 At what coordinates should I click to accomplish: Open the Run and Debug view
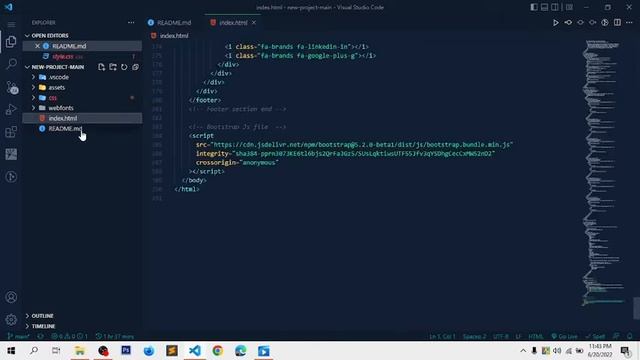click(11, 109)
